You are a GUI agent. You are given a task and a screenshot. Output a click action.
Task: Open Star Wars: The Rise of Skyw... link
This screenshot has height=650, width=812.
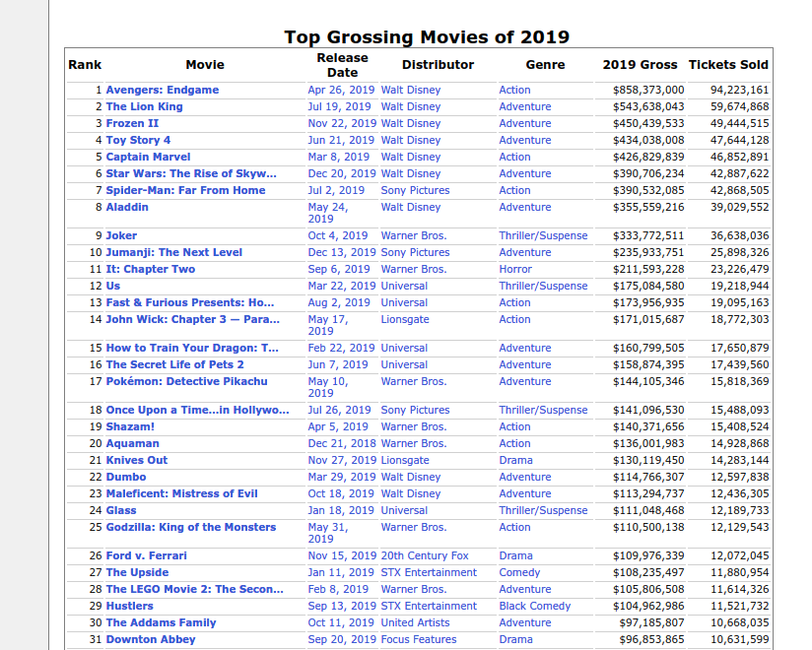click(191, 173)
